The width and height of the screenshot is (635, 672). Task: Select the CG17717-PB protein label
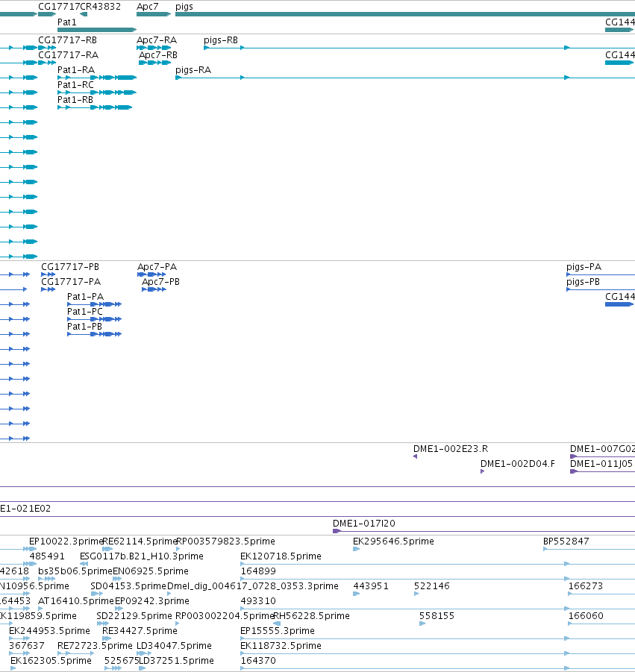(70, 266)
